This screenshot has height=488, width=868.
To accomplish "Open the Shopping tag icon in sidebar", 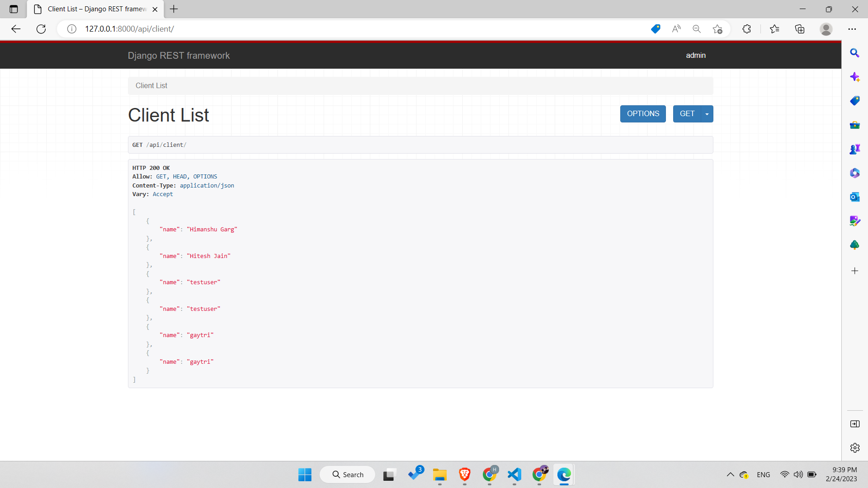I will tap(854, 101).
